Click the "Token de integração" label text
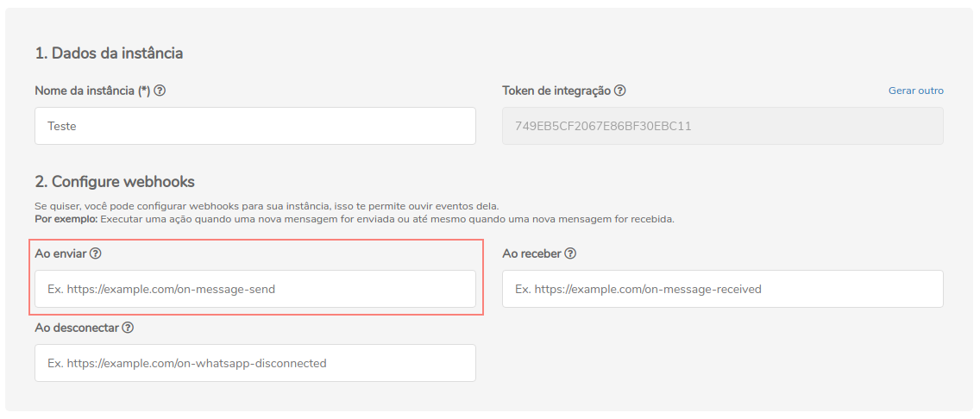 point(556,91)
